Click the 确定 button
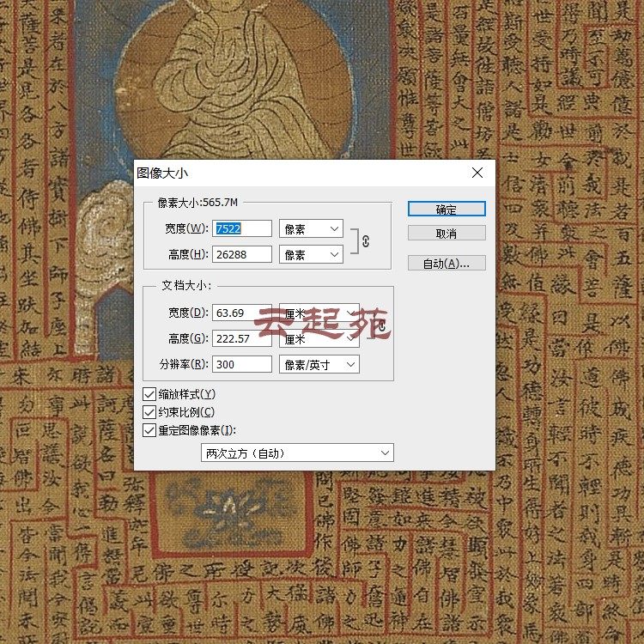The image size is (644, 644). tap(447, 209)
